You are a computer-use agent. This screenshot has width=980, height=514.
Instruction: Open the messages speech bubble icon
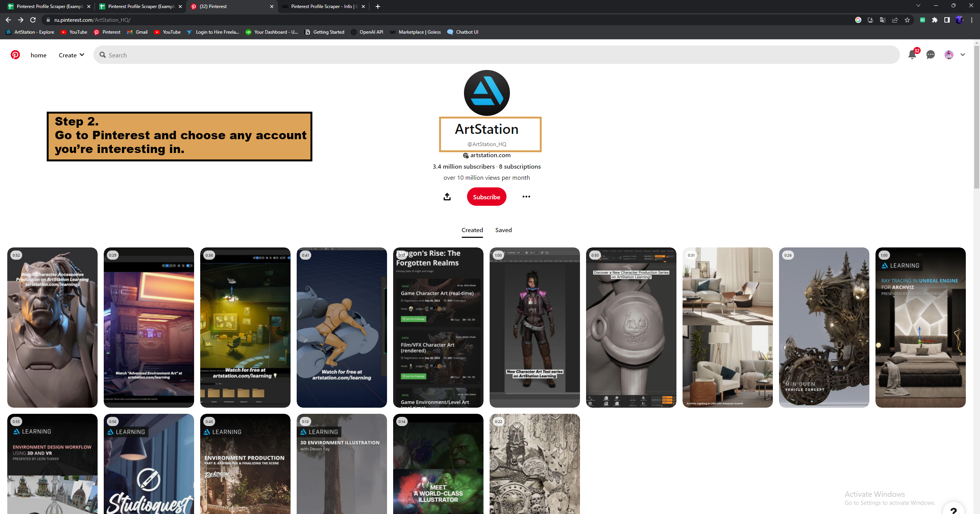(931, 55)
